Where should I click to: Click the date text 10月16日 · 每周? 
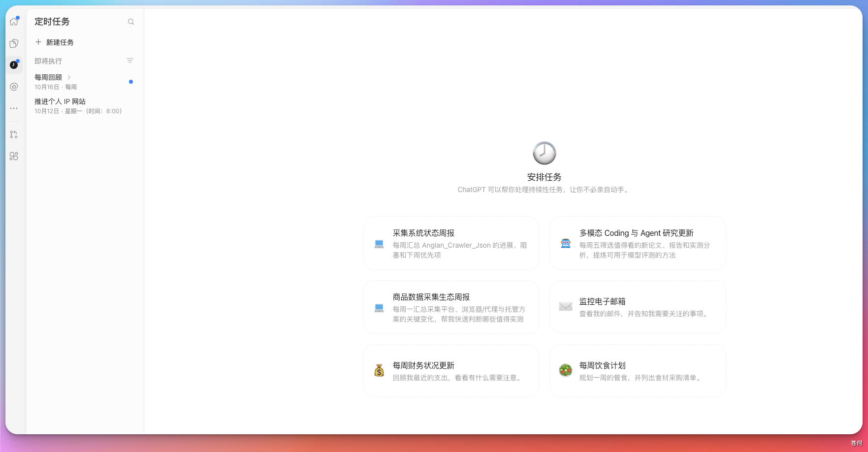click(x=56, y=87)
